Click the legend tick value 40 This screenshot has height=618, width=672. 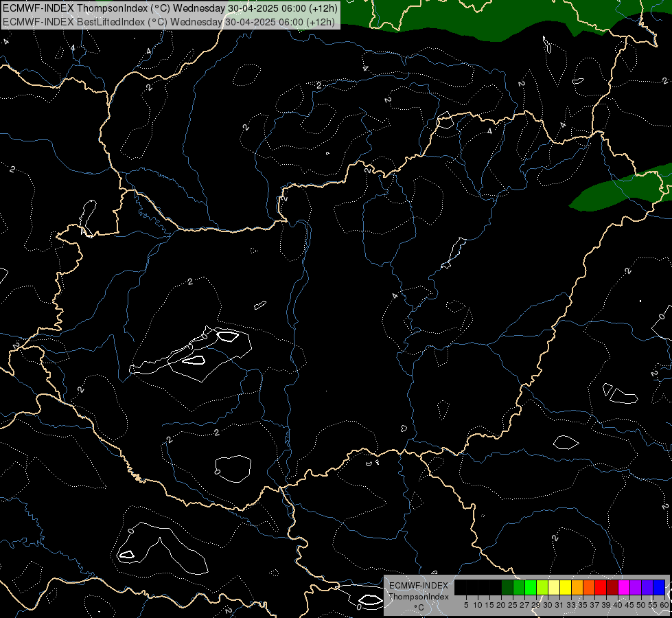(618, 605)
